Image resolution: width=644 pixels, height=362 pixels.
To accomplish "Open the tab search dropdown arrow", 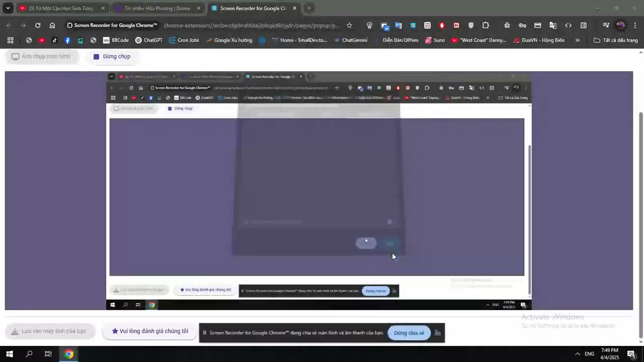I will pos(8,9).
